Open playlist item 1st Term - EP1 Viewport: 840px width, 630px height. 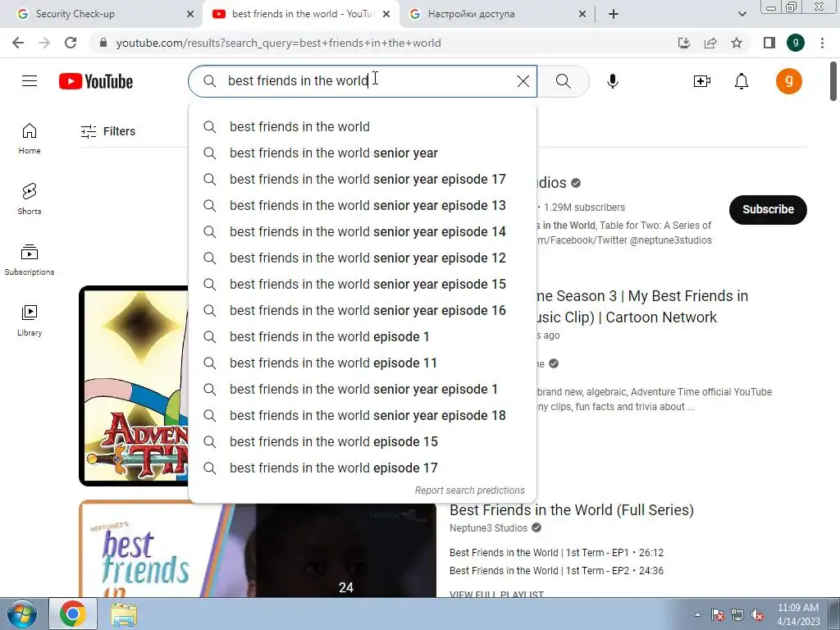[556, 552]
